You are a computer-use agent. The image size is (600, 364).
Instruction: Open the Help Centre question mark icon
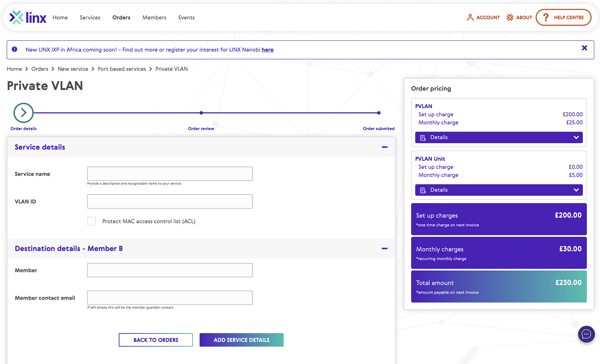pos(546,17)
